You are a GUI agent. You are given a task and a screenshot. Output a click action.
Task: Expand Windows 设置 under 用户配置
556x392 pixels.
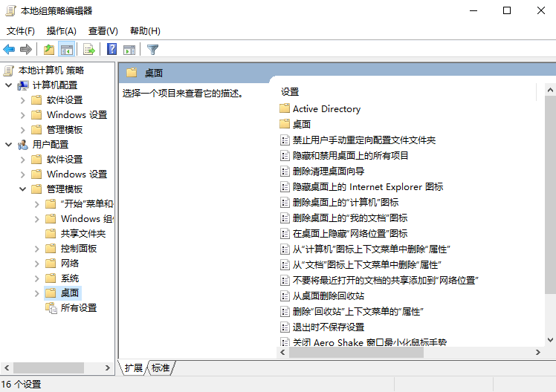click(x=23, y=174)
